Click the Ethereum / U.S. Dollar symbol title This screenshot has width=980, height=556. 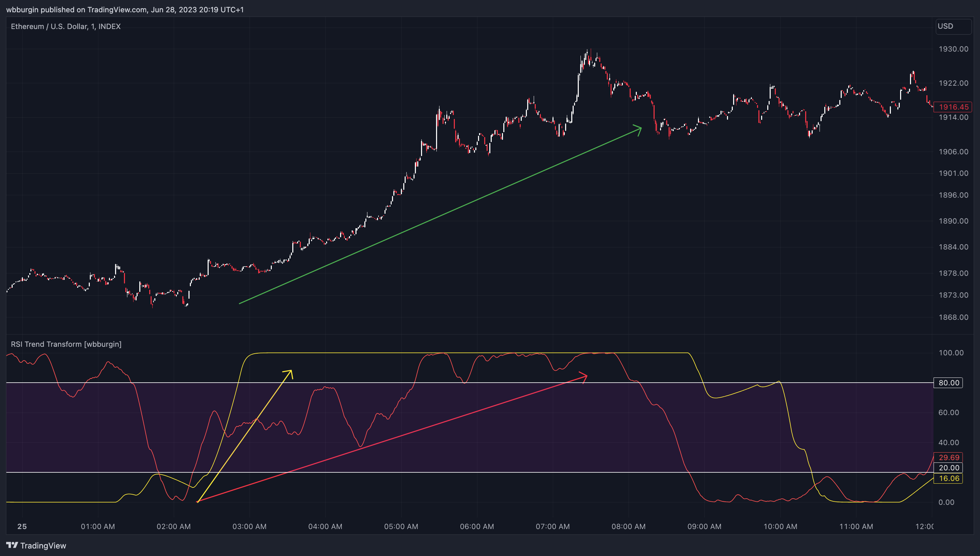(66, 26)
